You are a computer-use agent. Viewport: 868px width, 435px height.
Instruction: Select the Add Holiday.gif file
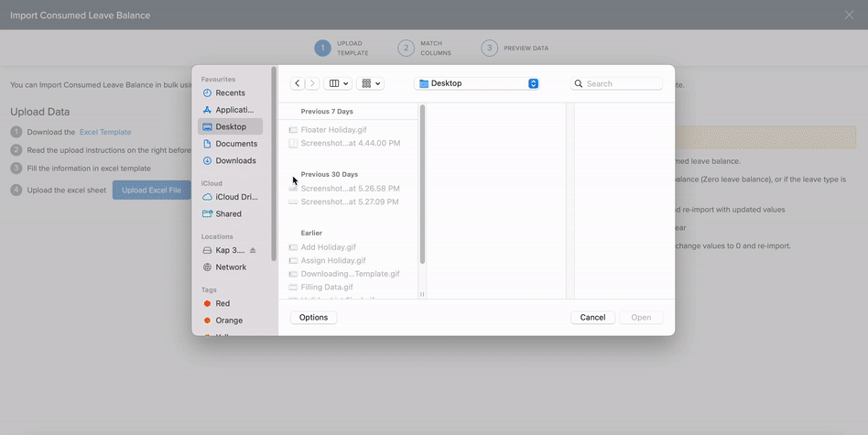328,247
